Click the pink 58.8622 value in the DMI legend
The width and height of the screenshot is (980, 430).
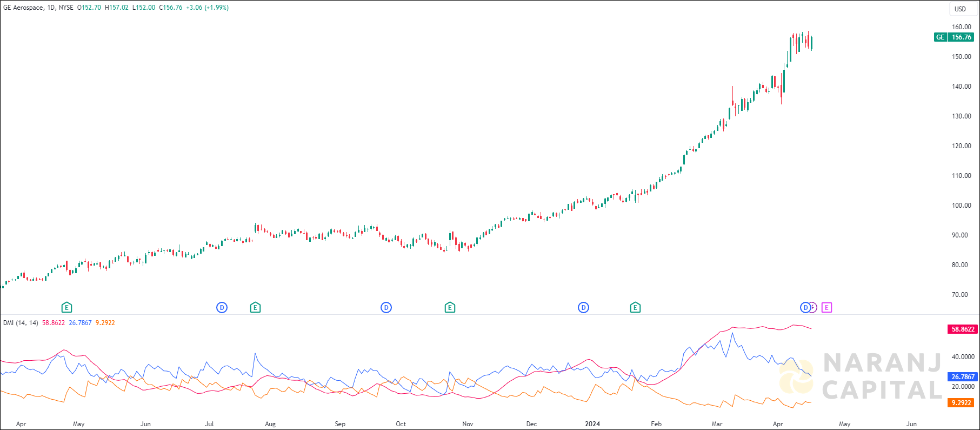click(x=54, y=323)
